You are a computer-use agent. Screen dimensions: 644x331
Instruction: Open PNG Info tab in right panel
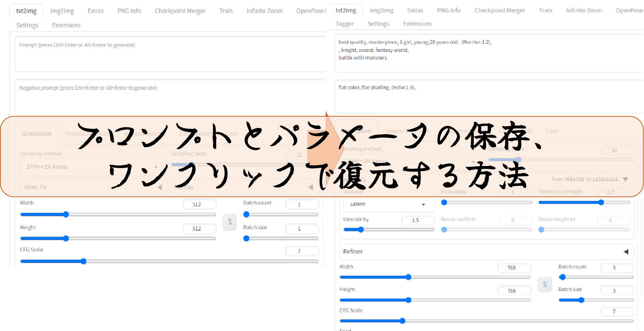pyautogui.click(x=449, y=10)
